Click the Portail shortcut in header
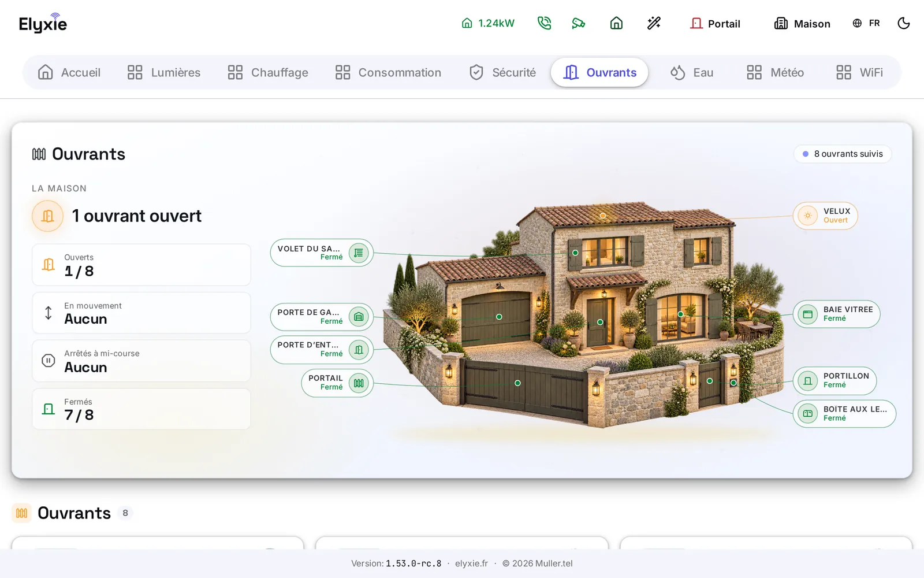 click(715, 23)
